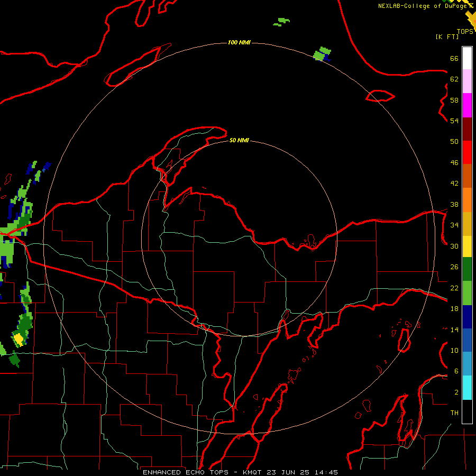Click the small green echo above the 100 NMI label
This screenshot has height=476, width=476.
281,22
